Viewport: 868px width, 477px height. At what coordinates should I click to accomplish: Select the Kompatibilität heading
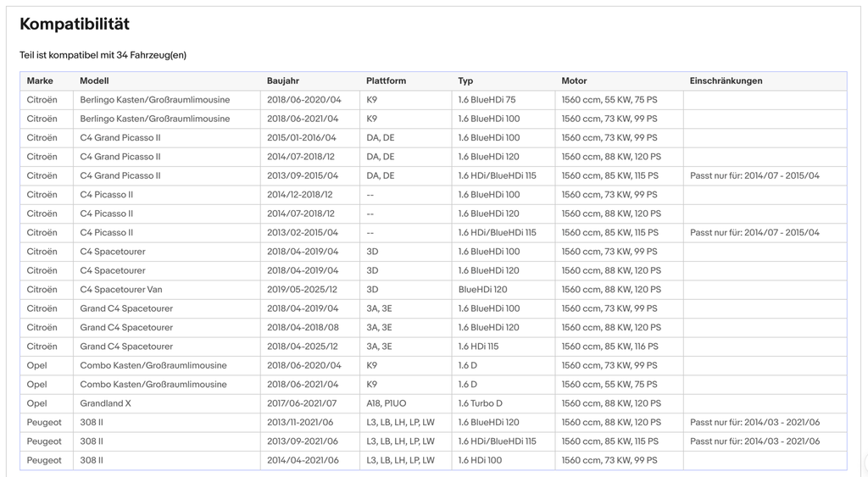tap(75, 25)
